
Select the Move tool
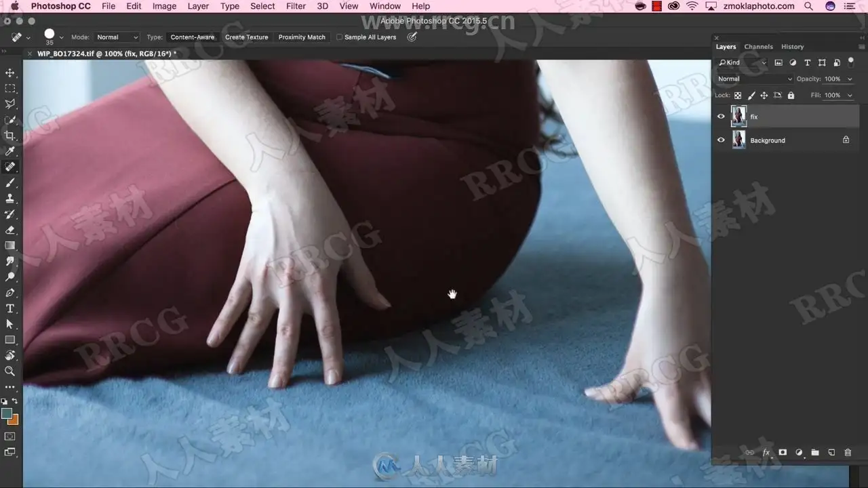click(x=10, y=73)
